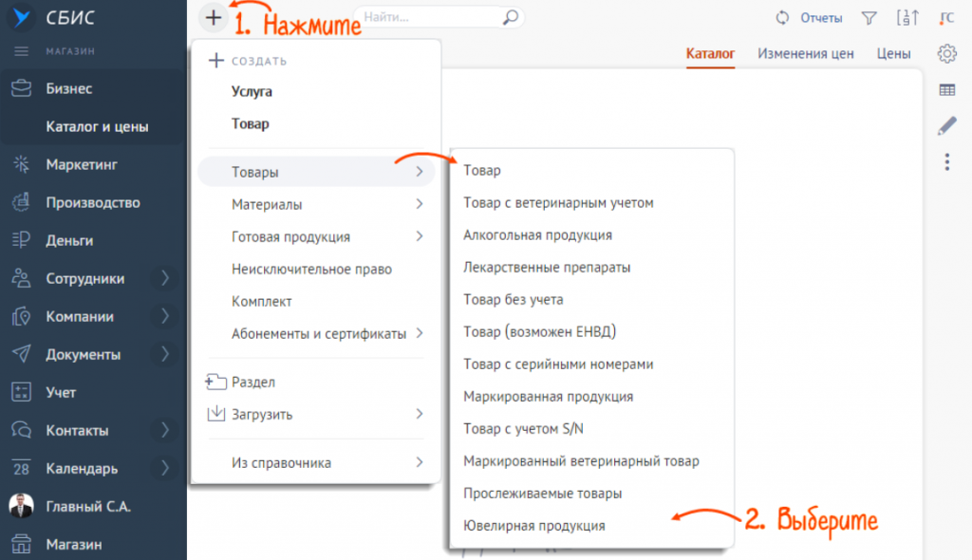Open Маркетинг in the sidebar
The width and height of the screenshot is (972, 560).
[x=82, y=164]
